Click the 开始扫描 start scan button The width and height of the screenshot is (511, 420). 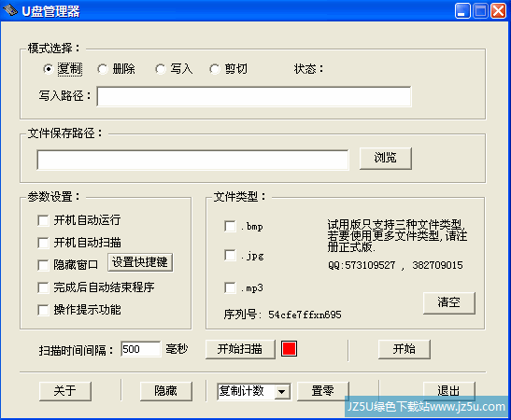pyautogui.click(x=240, y=349)
